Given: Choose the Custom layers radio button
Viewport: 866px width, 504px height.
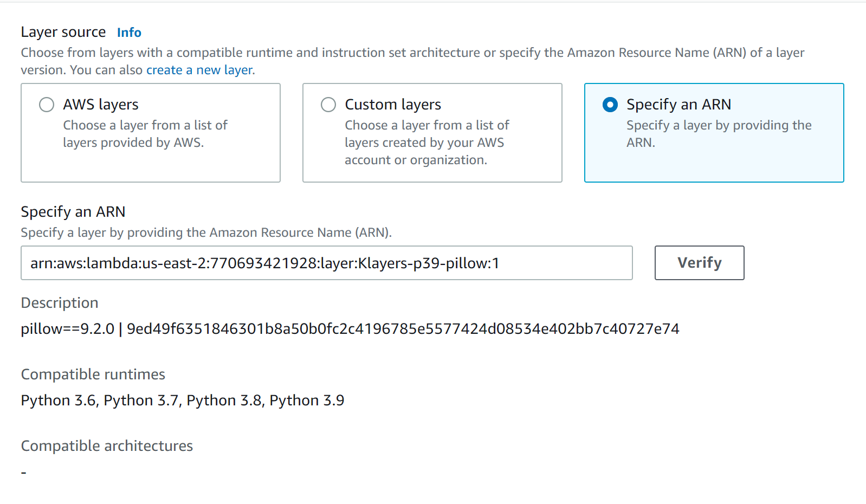Looking at the screenshot, I should pos(328,105).
